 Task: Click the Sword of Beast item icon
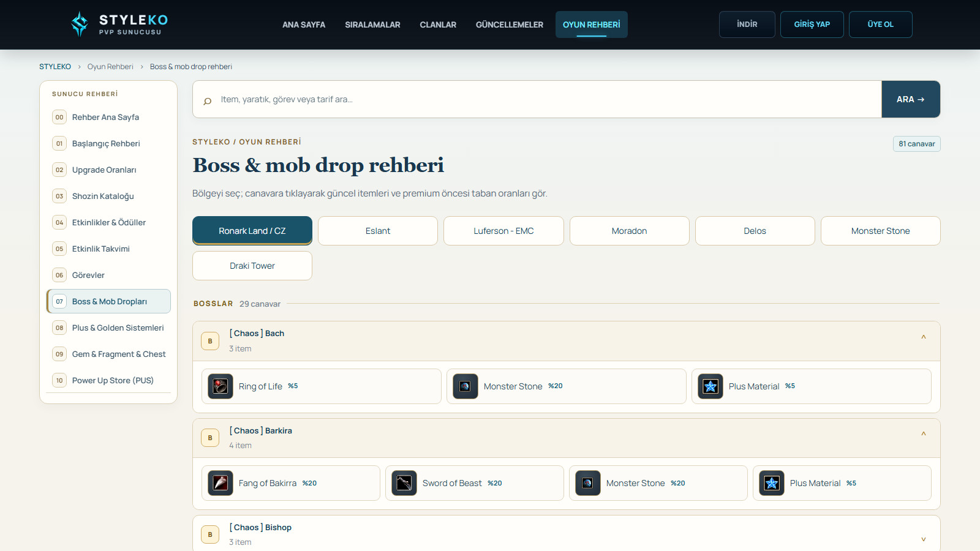[x=404, y=483]
